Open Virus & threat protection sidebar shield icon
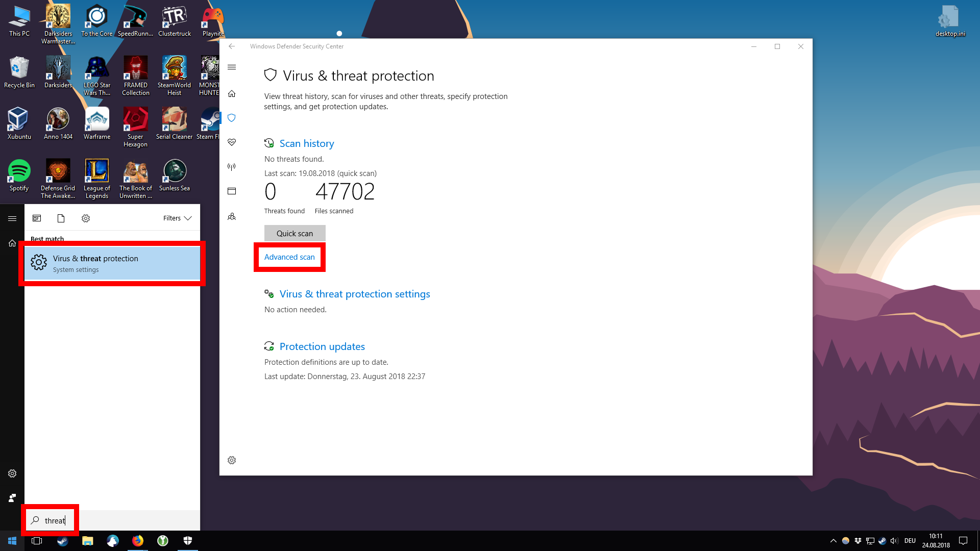980x551 pixels. [232, 118]
